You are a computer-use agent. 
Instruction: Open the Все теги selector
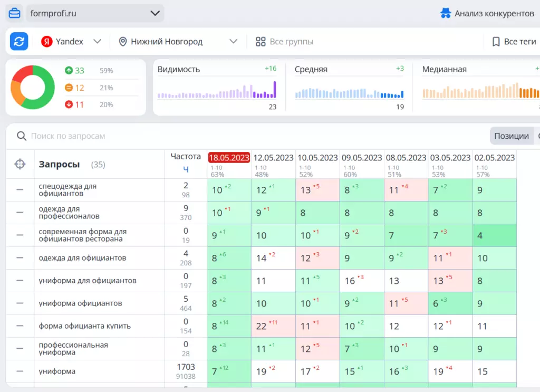[x=515, y=42]
